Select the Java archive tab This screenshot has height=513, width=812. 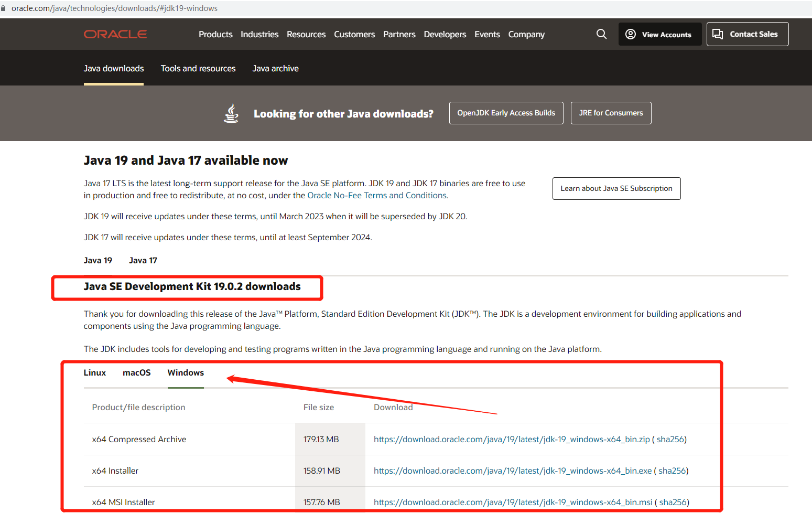(276, 69)
